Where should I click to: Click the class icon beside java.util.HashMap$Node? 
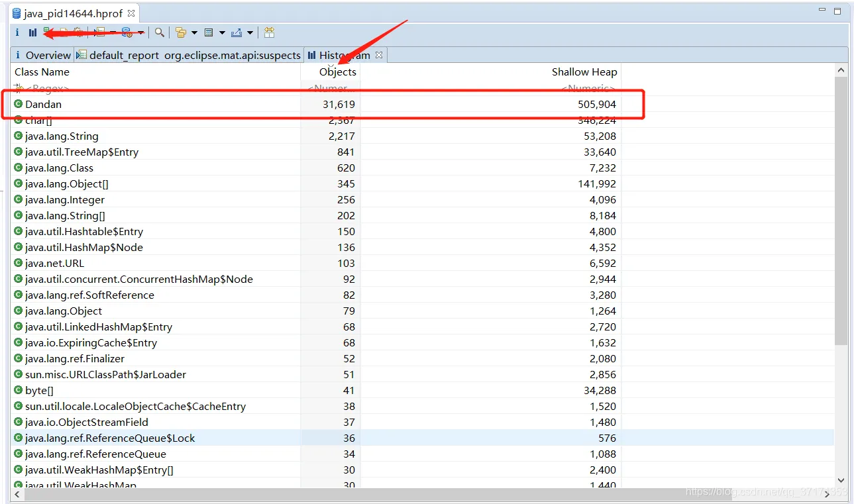(19, 247)
